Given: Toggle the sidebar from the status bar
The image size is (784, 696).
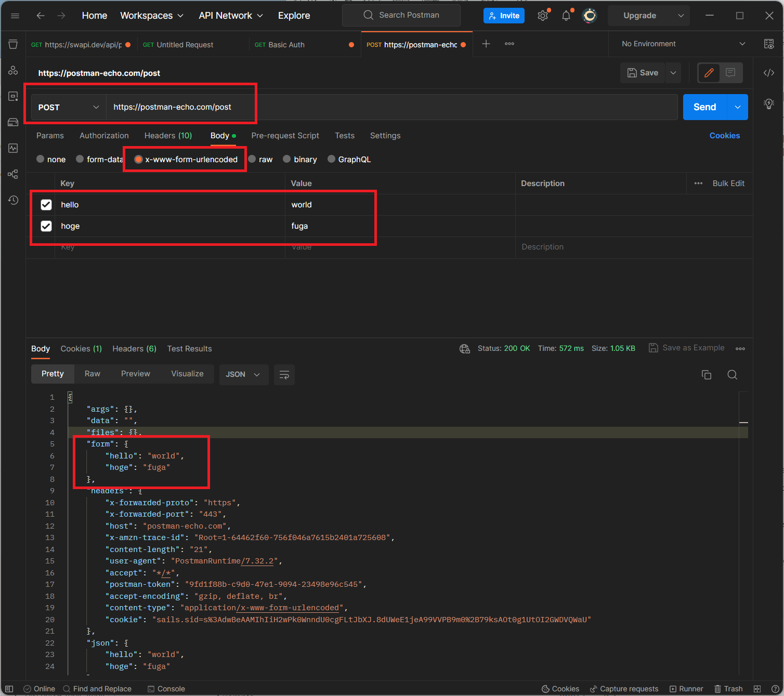Looking at the screenshot, I should [x=9, y=689].
